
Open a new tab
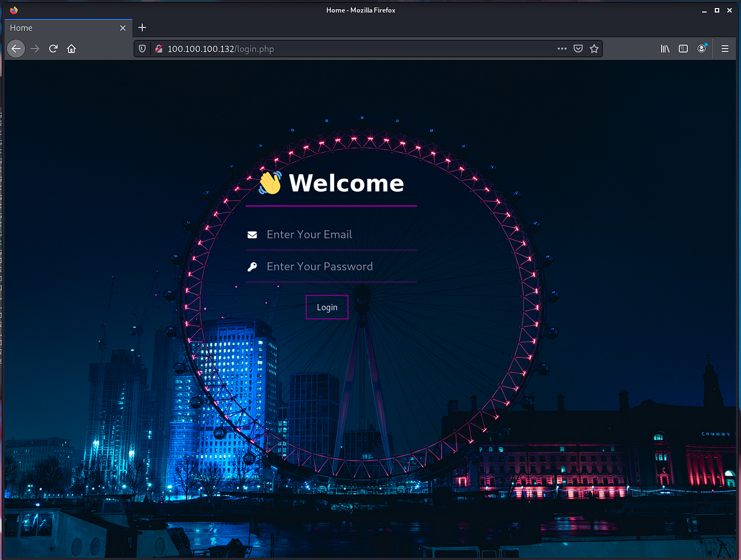pyautogui.click(x=142, y=27)
